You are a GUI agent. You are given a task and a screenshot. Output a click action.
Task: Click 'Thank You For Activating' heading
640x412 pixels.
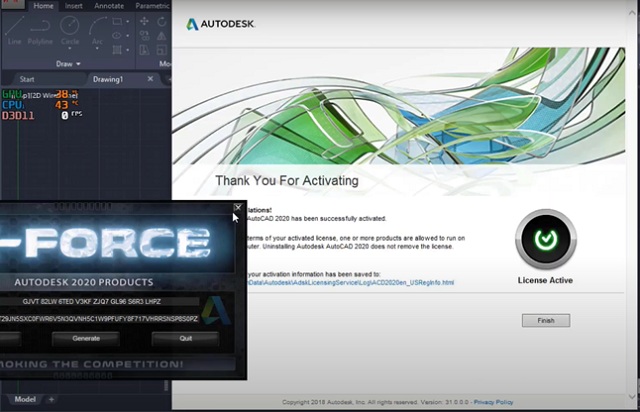point(287,180)
